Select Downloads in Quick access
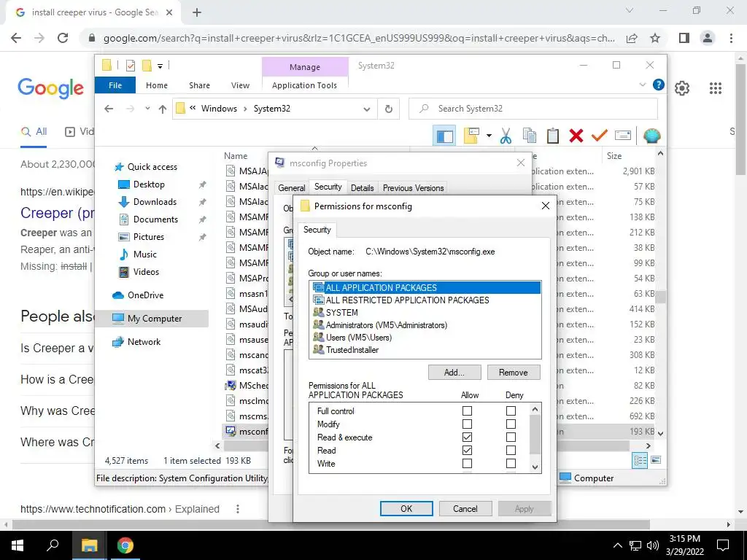Viewport: 747px width, 560px height. pos(155,202)
